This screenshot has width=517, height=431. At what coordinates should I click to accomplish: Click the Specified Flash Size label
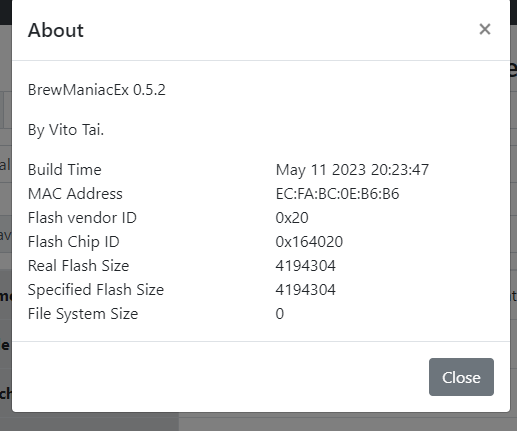96,290
